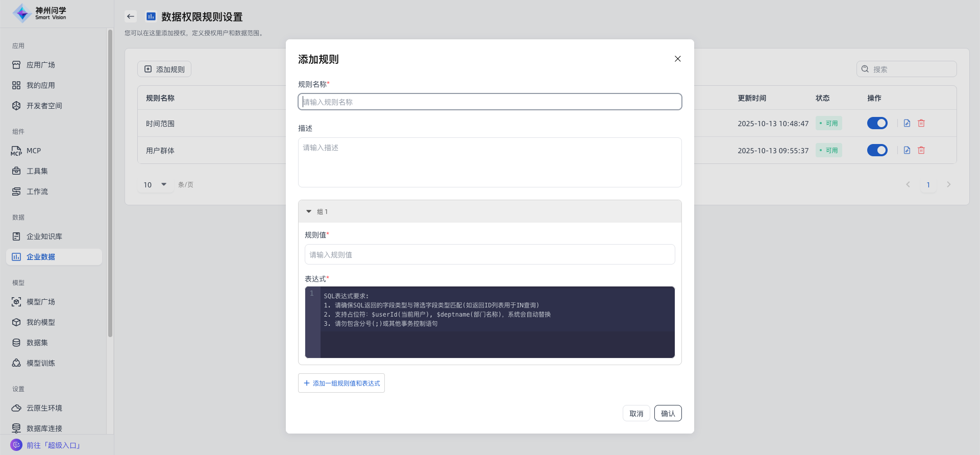Collapse the 组 1 section
The height and width of the screenshot is (455, 980).
309,211
